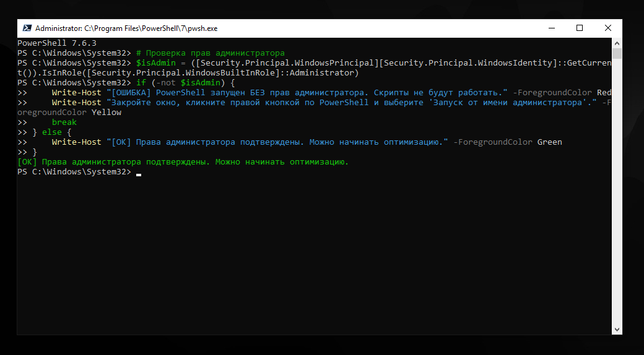The height and width of the screenshot is (355, 644).
Task: Click the 'Green' color argument
Action: 549,142
